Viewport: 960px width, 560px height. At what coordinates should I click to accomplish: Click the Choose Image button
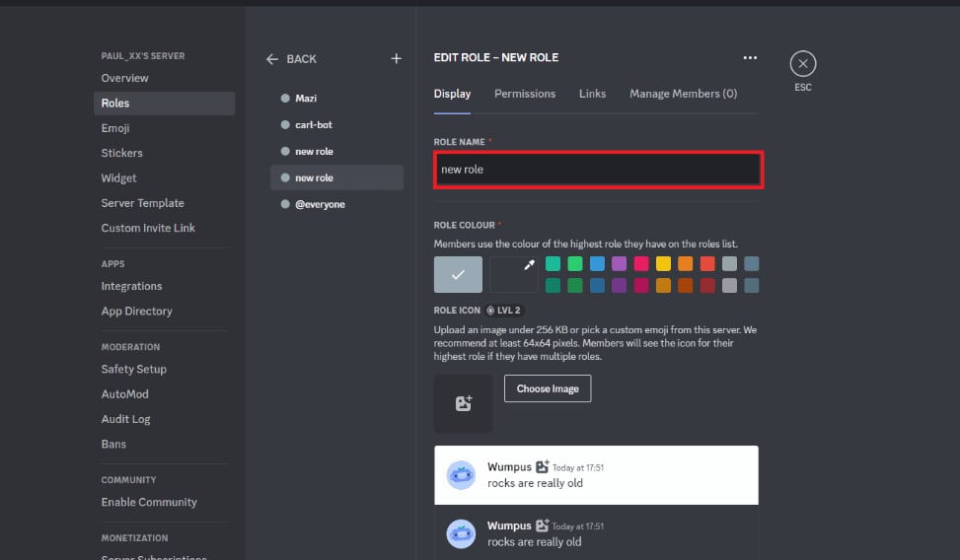pyautogui.click(x=548, y=388)
